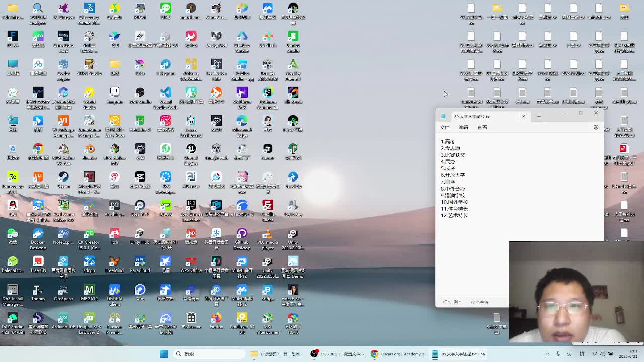Click the Unity Hub shortcut
Screen dimensions: 644x362
click(140, 234)
